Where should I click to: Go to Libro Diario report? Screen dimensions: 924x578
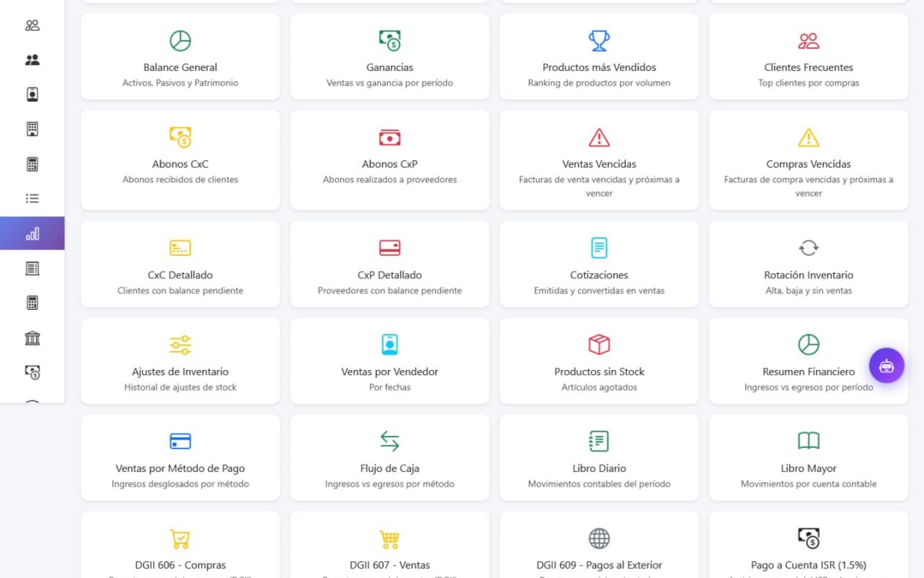click(x=599, y=457)
